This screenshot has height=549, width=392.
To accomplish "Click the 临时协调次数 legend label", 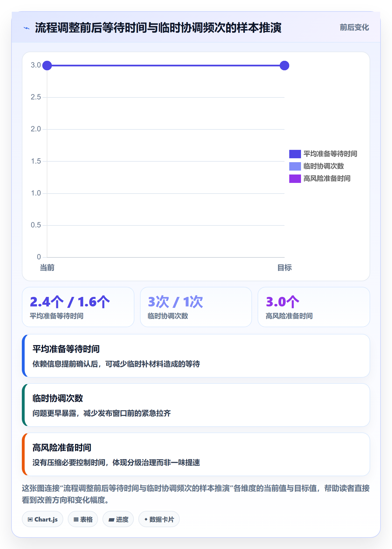I will (x=324, y=166).
